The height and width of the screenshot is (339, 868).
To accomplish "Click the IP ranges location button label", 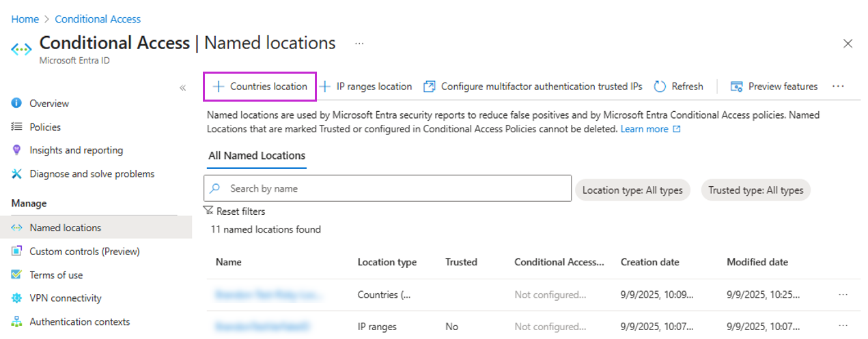I will click(374, 87).
